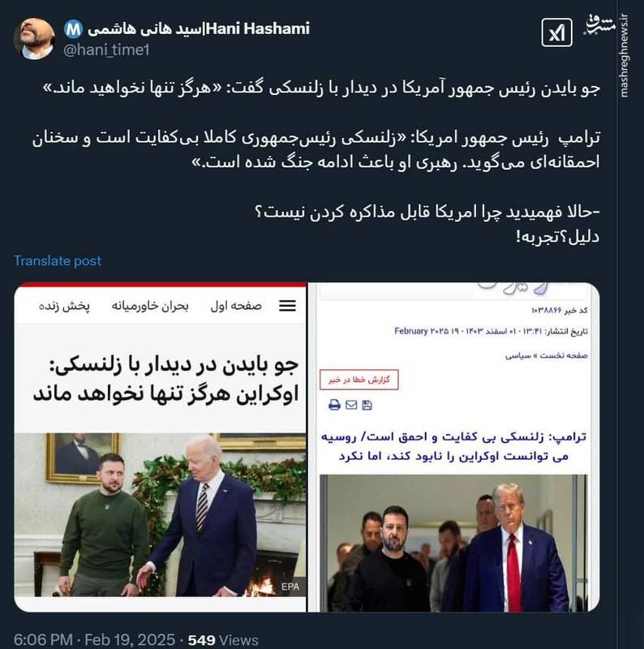Click the email envelope icon in the article
Screen dimensions: 644x649
[x=351, y=405]
